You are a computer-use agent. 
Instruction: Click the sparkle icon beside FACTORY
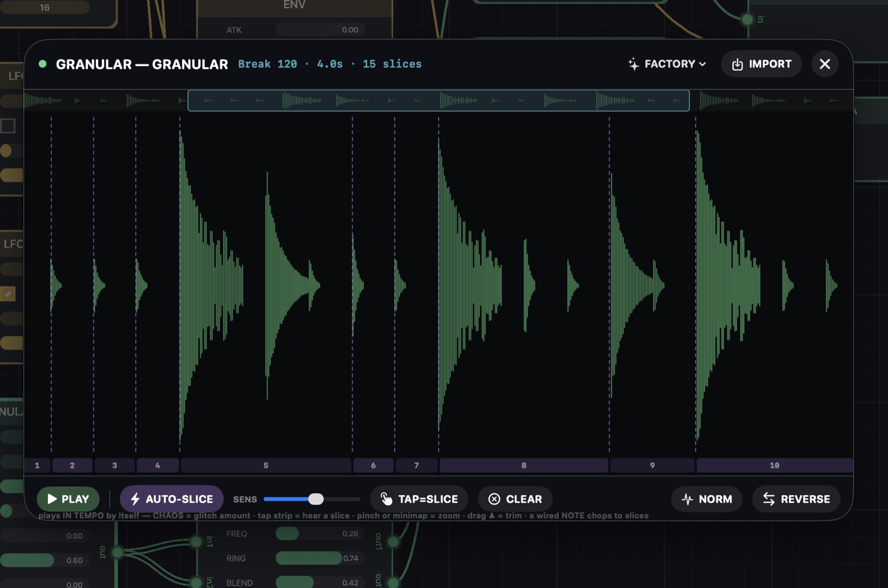coord(633,64)
